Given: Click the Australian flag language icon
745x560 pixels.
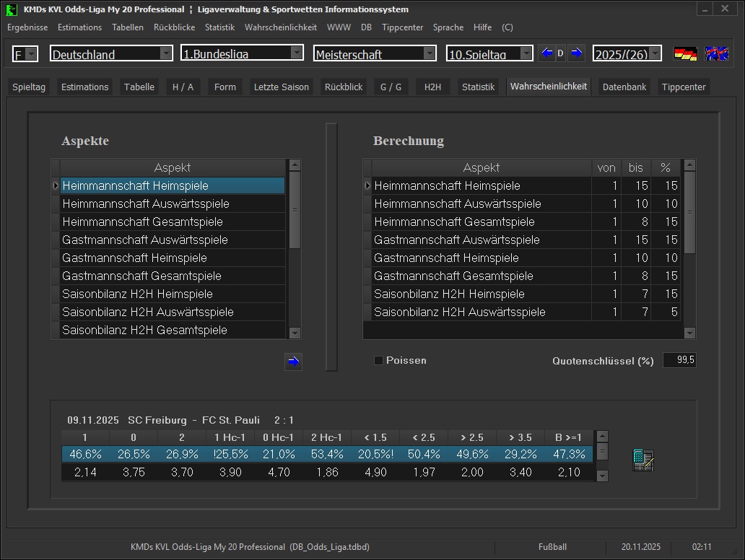Looking at the screenshot, I should pos(716,54).
